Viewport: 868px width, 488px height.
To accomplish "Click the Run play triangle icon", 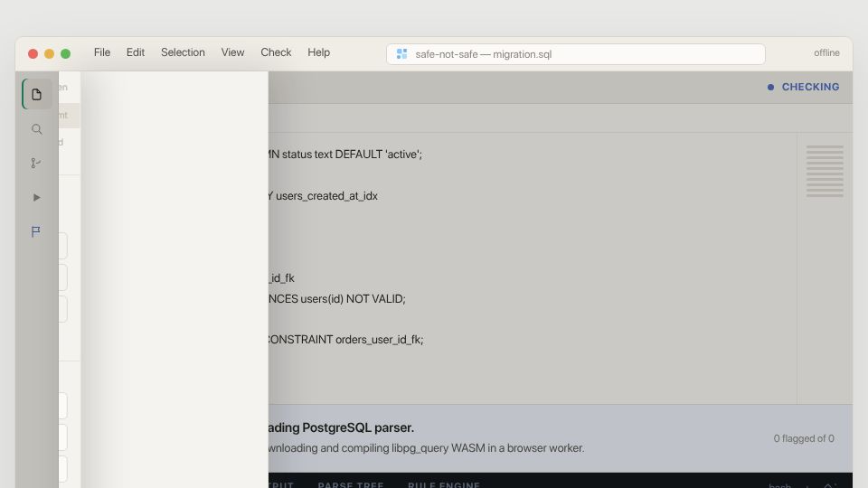I will coord(36,198).
